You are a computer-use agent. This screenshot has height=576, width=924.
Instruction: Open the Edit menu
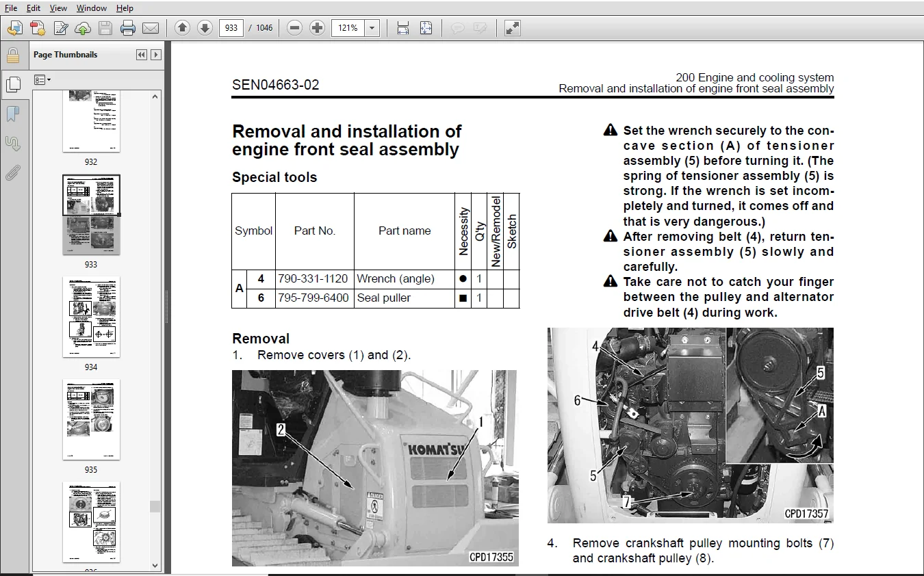click(x=33, y=8)
